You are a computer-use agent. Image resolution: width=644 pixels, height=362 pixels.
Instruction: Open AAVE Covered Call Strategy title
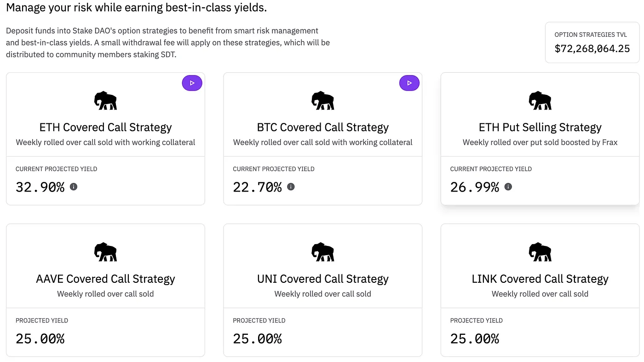point(105,279)
